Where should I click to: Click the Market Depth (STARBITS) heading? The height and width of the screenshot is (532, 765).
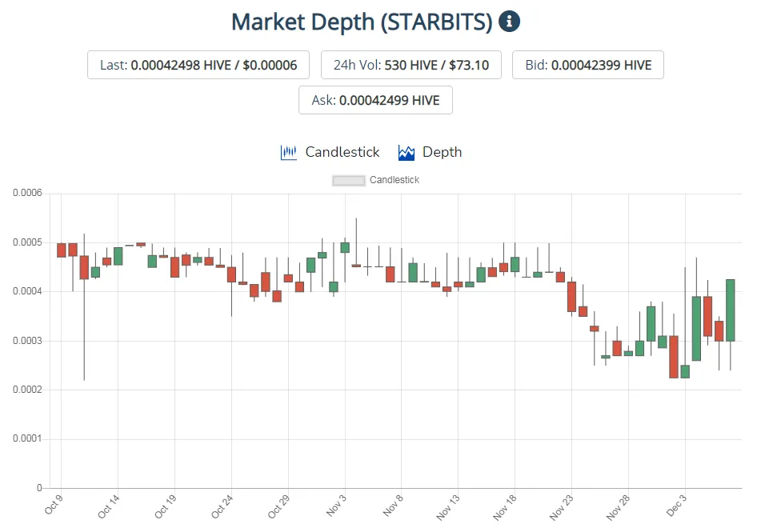[362, 22]
